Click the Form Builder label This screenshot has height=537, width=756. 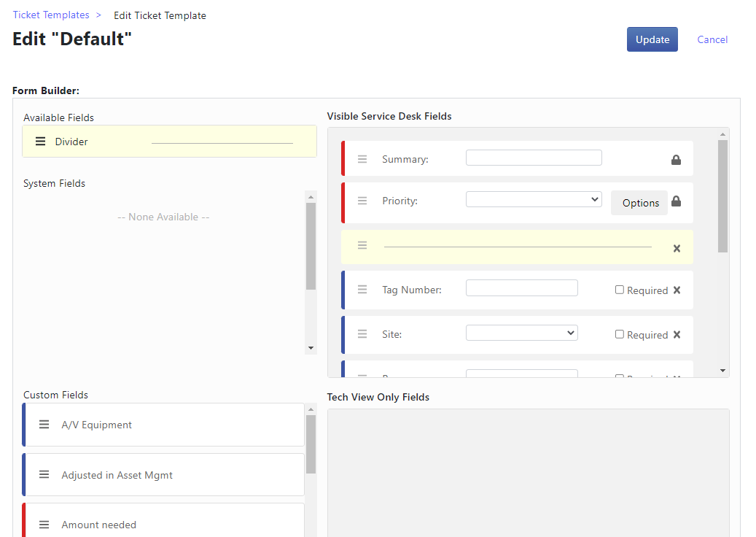pyautogui.click(x=46, y=90)
